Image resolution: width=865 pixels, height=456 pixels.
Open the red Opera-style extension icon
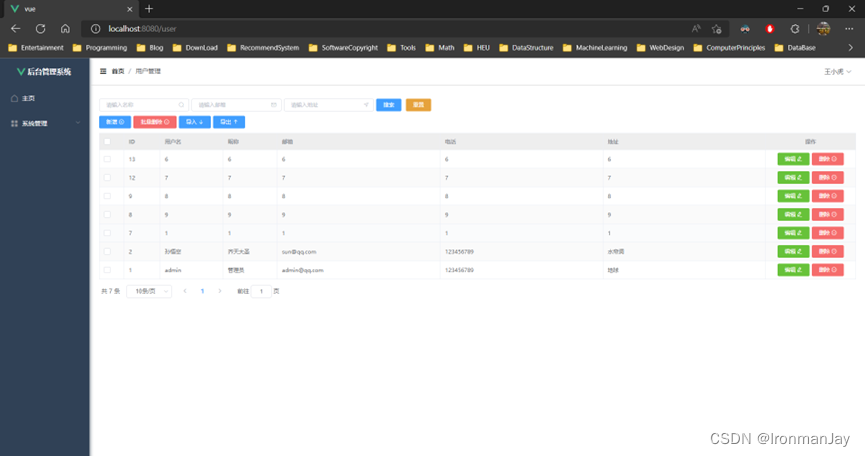coord(770,29)
